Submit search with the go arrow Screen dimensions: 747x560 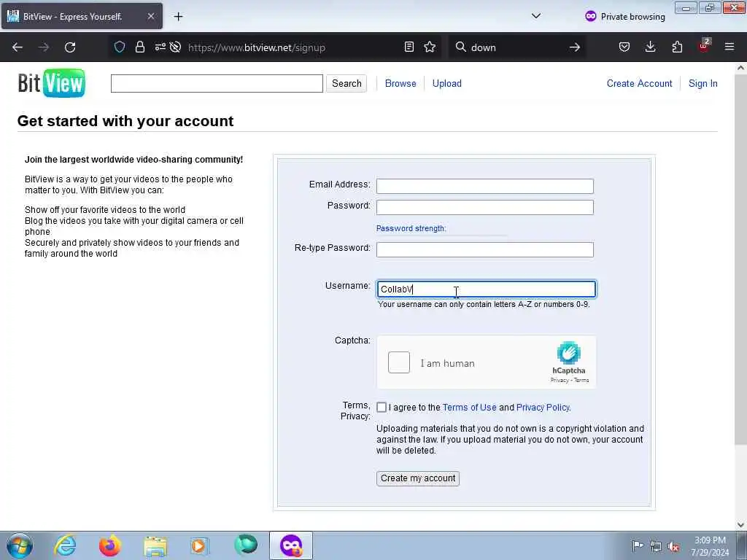pyautogui.click(x=575, y=47)
